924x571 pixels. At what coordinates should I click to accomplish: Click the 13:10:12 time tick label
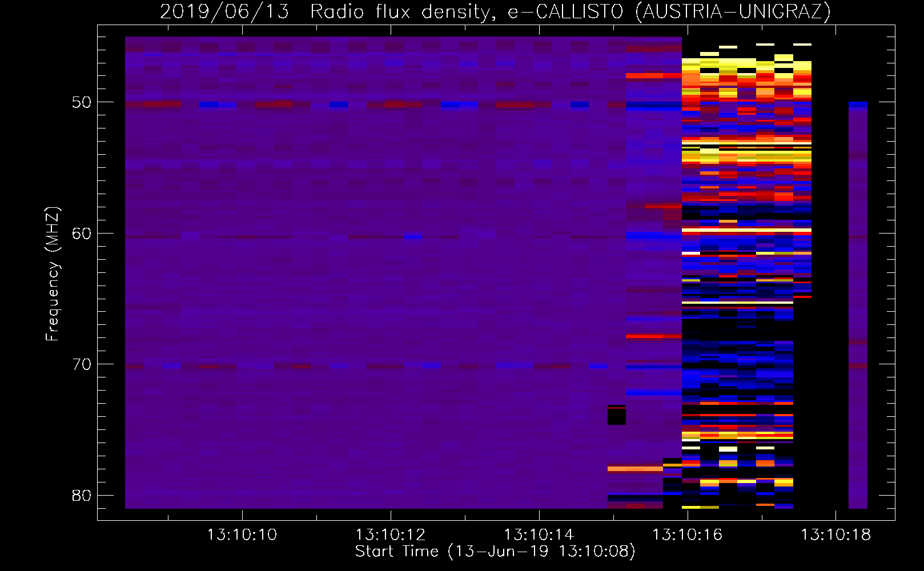pos(391,535)
